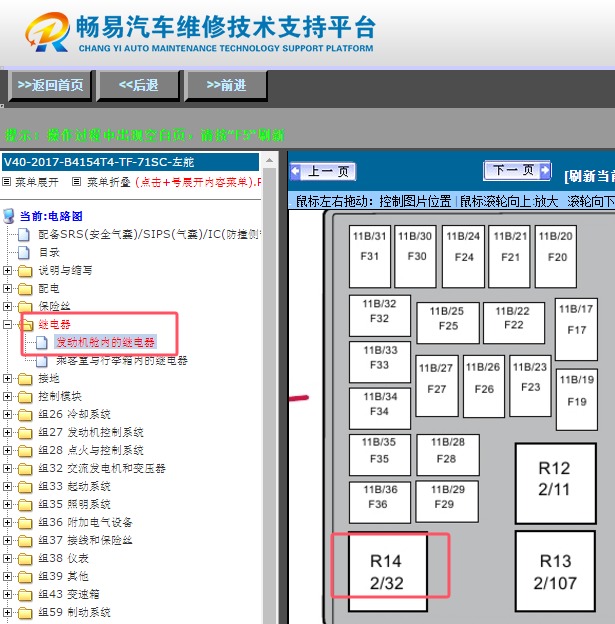This screenshot has width=615, height=624.
Task: Open the 目录 document
Action: pos(49,252)
